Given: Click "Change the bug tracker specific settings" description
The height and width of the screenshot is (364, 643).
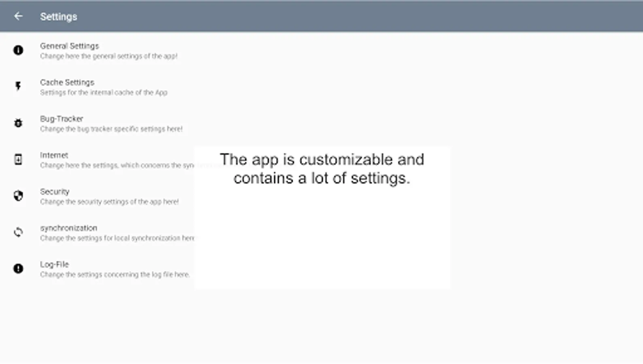Looking at the screenshot, I should pos(111,129).
